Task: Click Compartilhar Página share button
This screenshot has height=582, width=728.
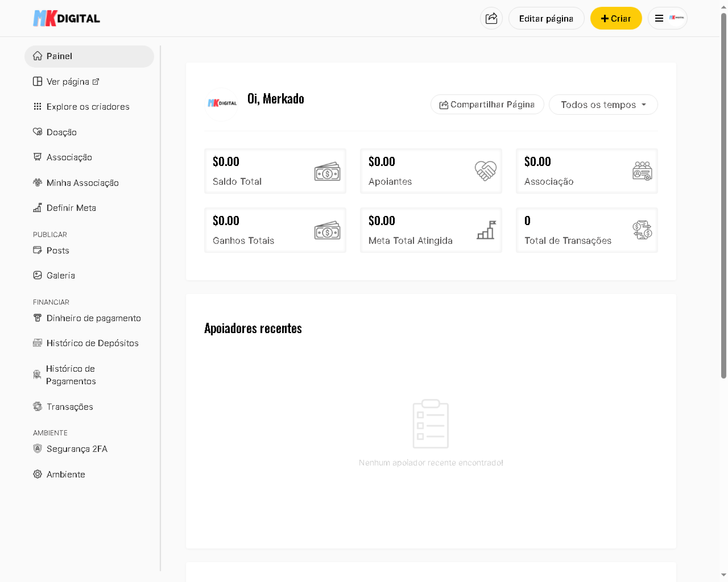Action: (x=487, y=105)
